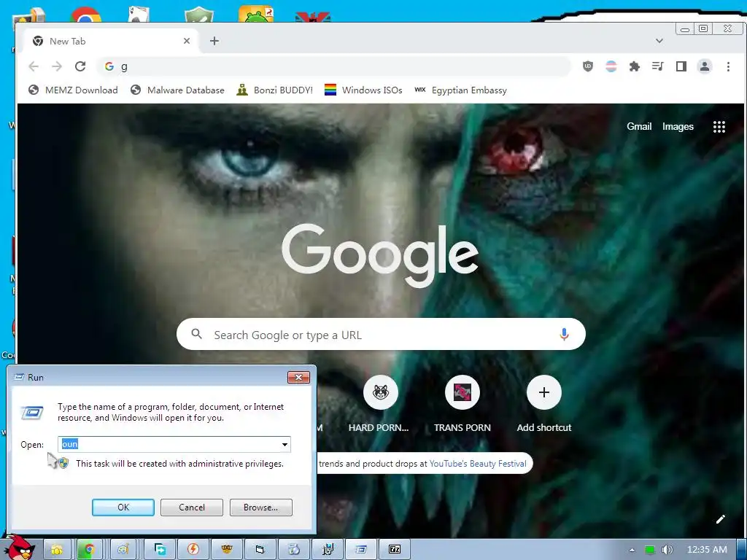Start voice search with microphone
The image size is (747, 560).
[564, 334]
